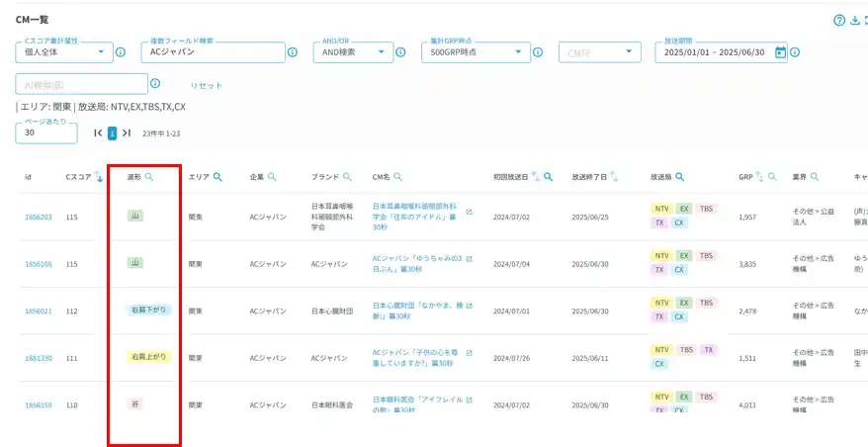
Task: Open external link icon for 子供の心を尊重 CM
Action: 470,353
